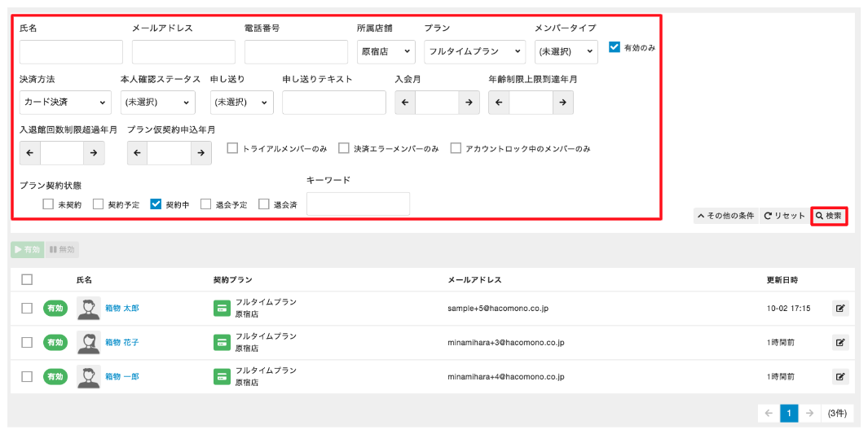Click 入会月 next month arrow
The width and height of the screenshot is (868, 434).
click(469, 103)
